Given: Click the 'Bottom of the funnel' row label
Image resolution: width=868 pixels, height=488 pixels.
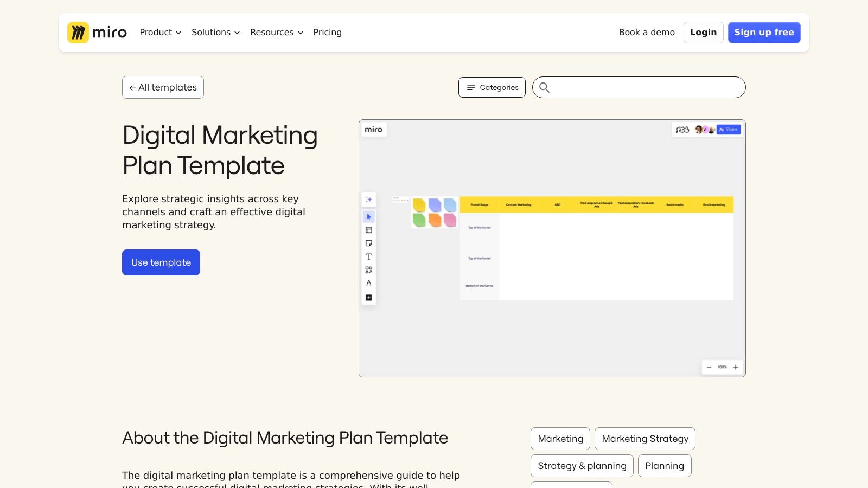Looking at the screenshot, I should click(x=480, y=286).
